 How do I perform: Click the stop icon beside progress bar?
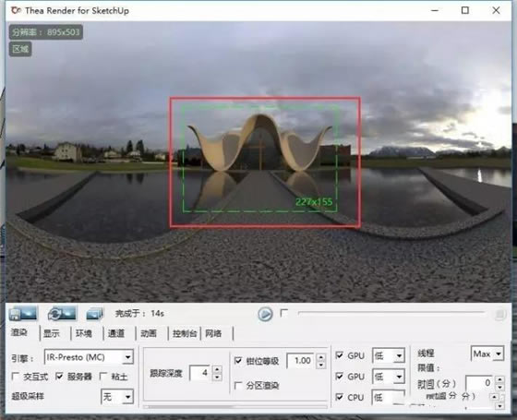(x=499, y=315)
